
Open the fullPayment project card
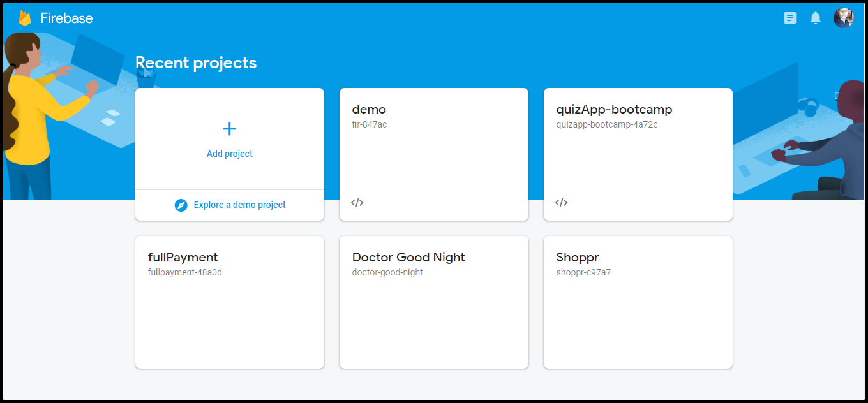[x=230, y=302]
